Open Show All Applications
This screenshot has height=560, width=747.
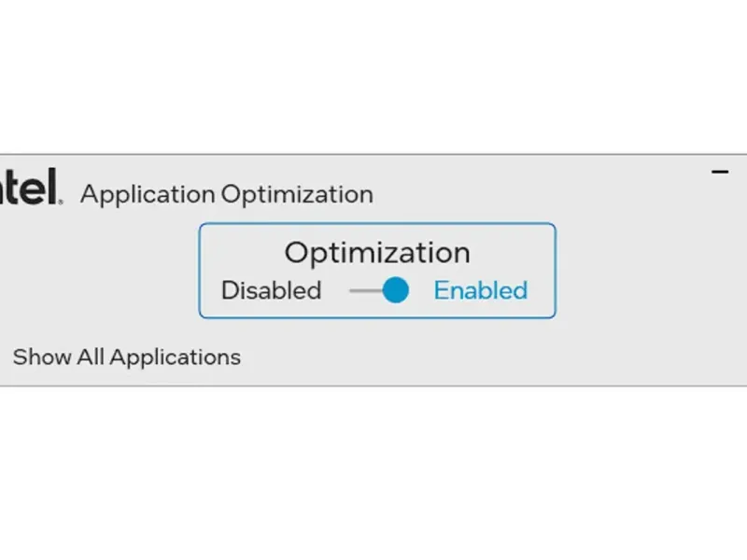[126, 357]
